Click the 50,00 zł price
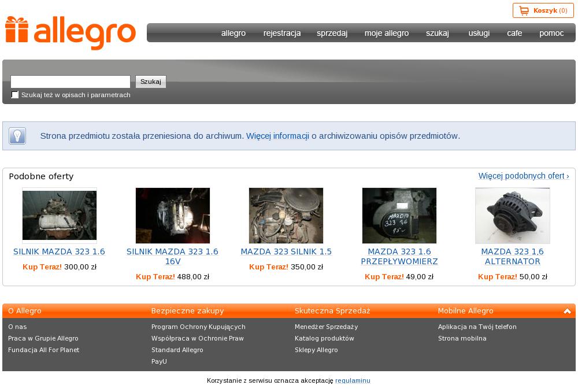This screenshot has width=578, height=392. point(533,276)
